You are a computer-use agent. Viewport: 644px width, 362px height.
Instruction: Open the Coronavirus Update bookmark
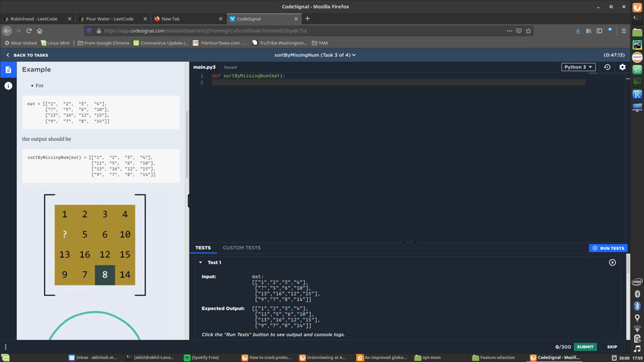[162, 43]
